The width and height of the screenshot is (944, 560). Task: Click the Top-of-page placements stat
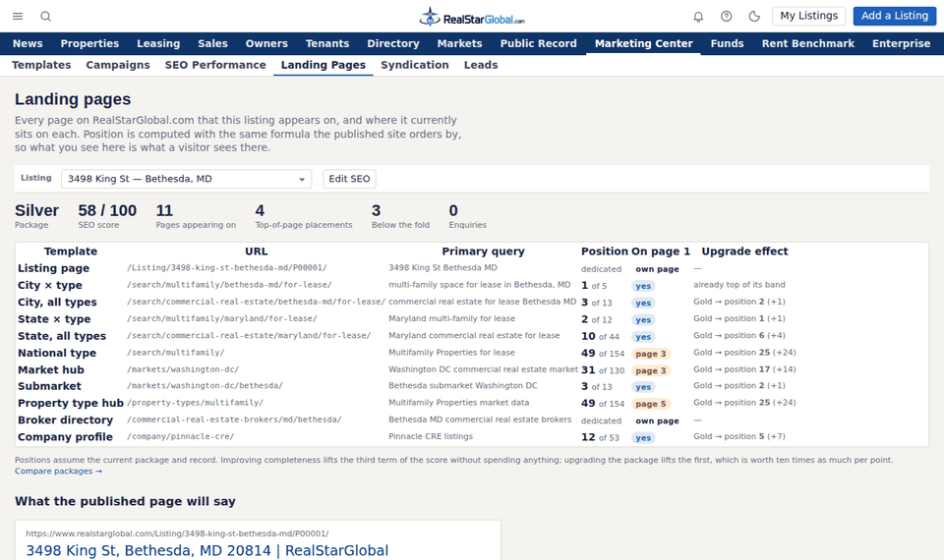tap(304, 216)
